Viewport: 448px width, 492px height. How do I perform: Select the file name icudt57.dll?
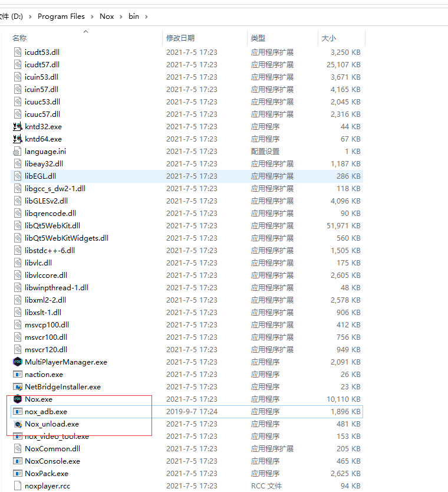tap(42, 65)
